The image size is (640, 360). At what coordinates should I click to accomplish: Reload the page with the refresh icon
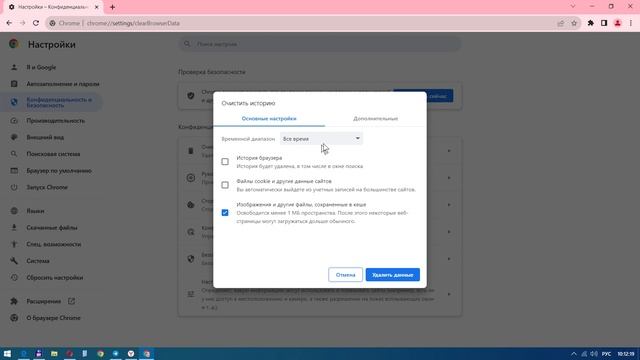tap(36, 23)
